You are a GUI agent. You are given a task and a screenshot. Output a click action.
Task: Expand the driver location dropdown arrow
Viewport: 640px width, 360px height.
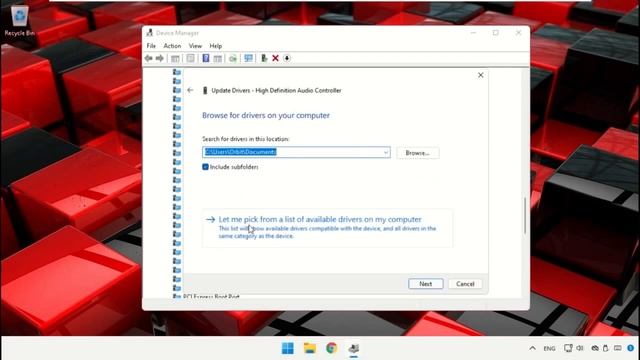point(386,153)
